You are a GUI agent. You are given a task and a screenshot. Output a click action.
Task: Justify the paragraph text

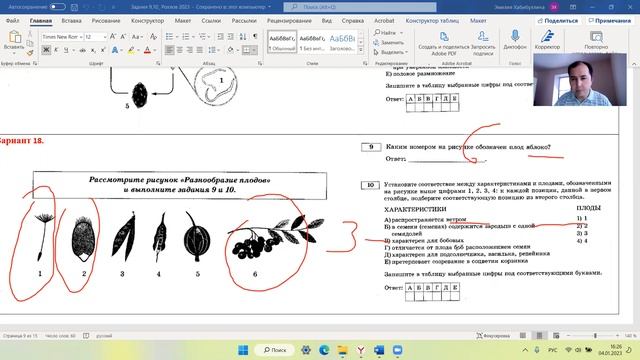[x=200, y=50]
